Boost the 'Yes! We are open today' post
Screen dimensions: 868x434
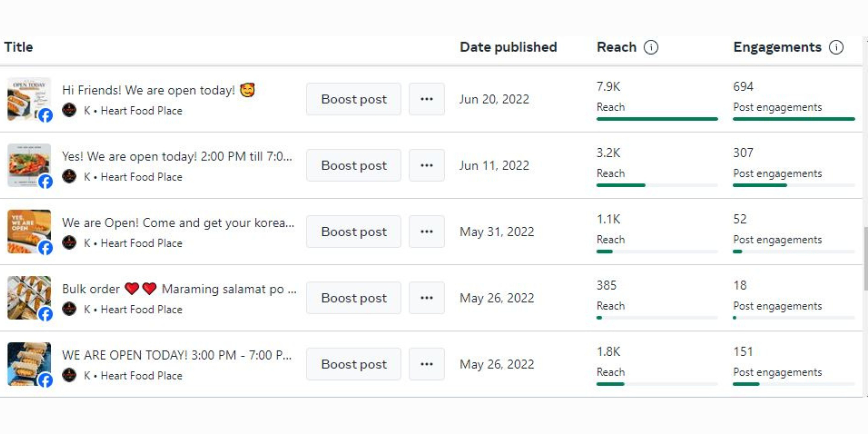(354, 165)
